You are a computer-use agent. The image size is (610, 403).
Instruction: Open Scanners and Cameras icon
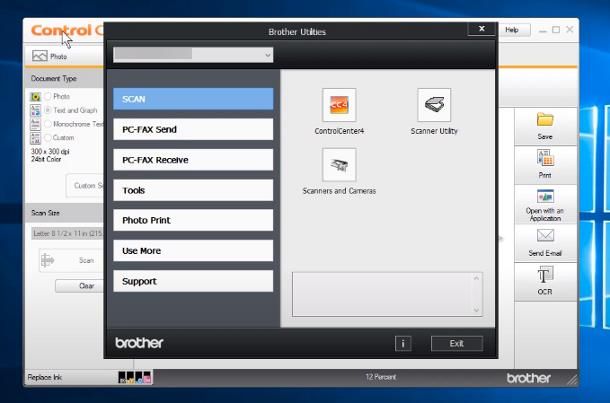coord(339,165)
